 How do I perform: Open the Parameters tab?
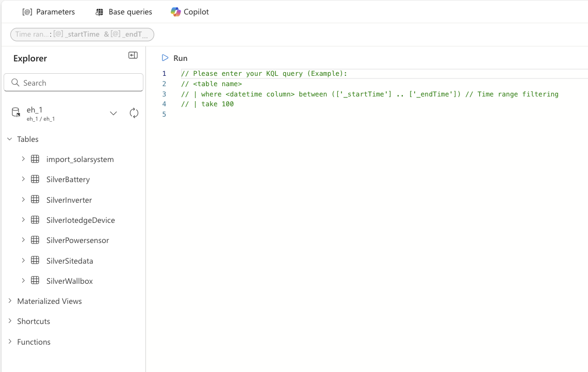[x=48, y=12]
